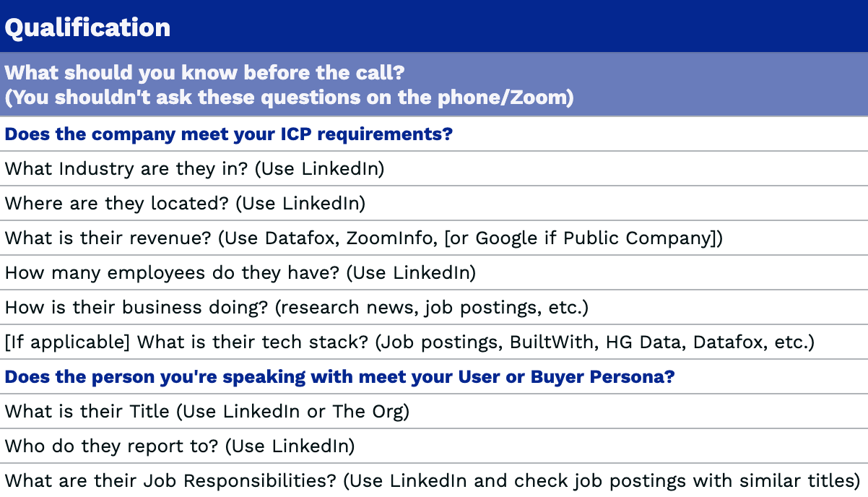
Task: Click the Qualification header title
Action: (87, 27)
